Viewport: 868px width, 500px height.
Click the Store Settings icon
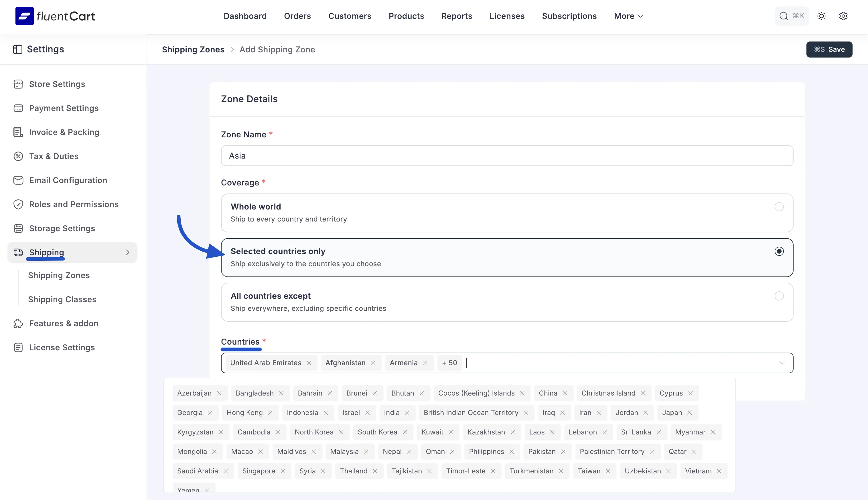(x=18, y=84)
